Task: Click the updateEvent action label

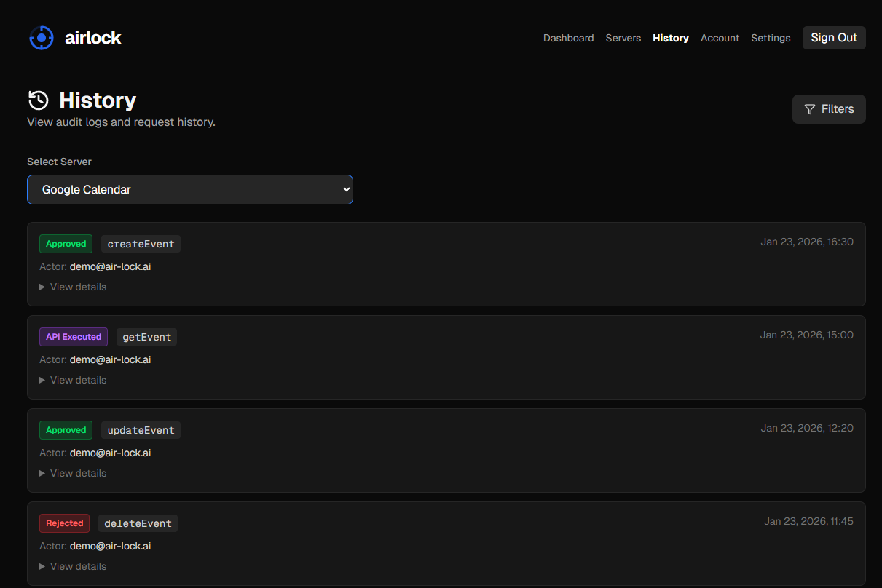Action: pyautogui.click(x=141, y=430)
